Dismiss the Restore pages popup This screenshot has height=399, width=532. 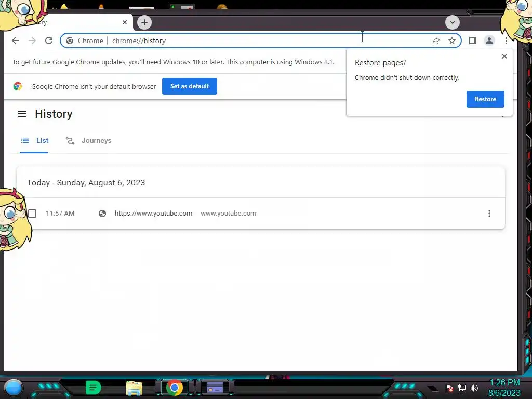(x=504, y=56)
